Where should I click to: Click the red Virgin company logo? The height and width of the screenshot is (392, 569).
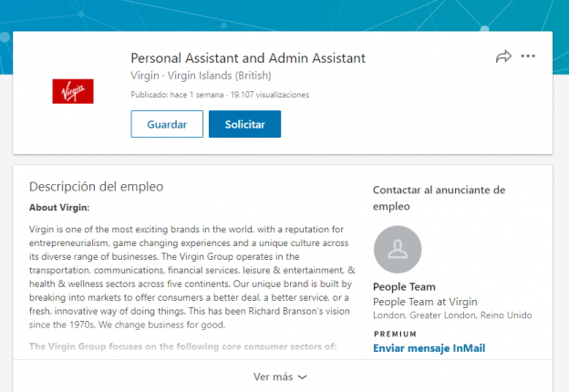pyautogui.click(x=73, y=90)
